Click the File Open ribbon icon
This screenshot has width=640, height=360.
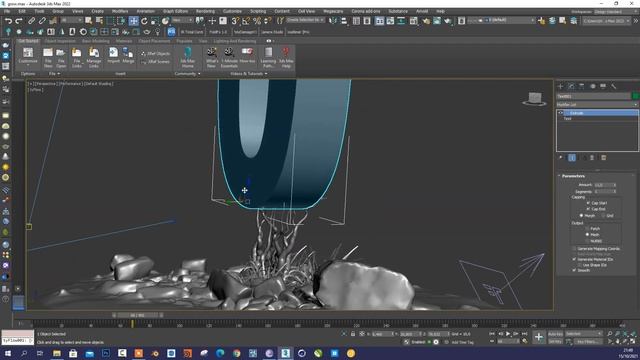pyautogui.click(x=61, y=57)
